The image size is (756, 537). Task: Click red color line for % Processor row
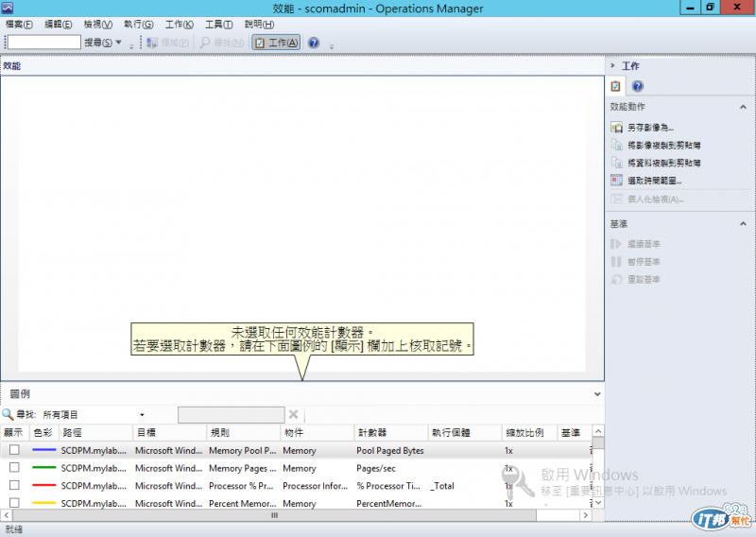[x=44, y=485]
